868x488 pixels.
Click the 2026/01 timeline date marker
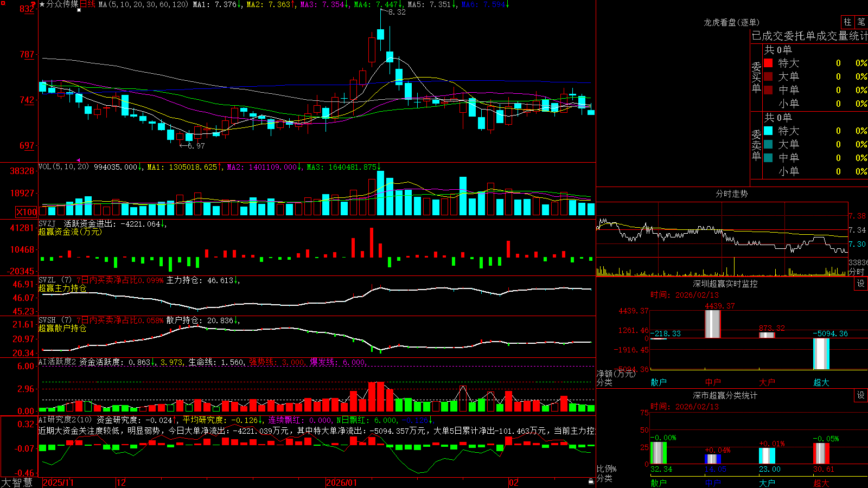pos(342,483)
